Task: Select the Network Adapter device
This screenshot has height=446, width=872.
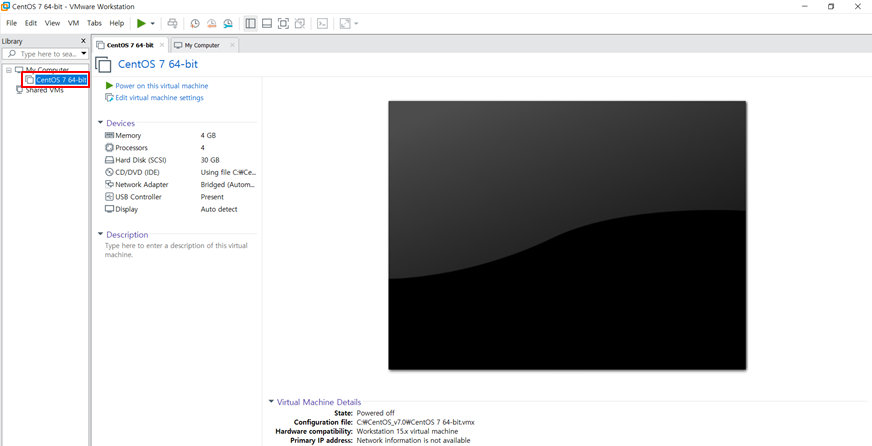Action: pyautogui.click(x=180, y=185)
